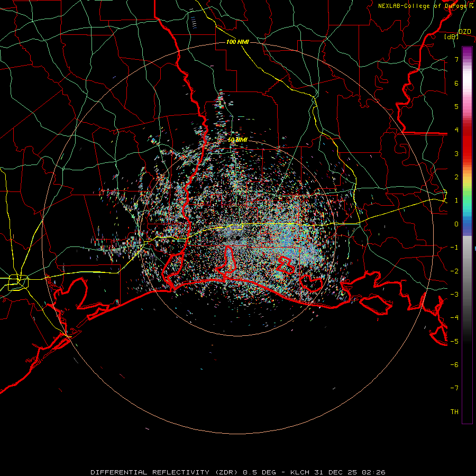Click the 5 tick label on the legend

(456, 106)
